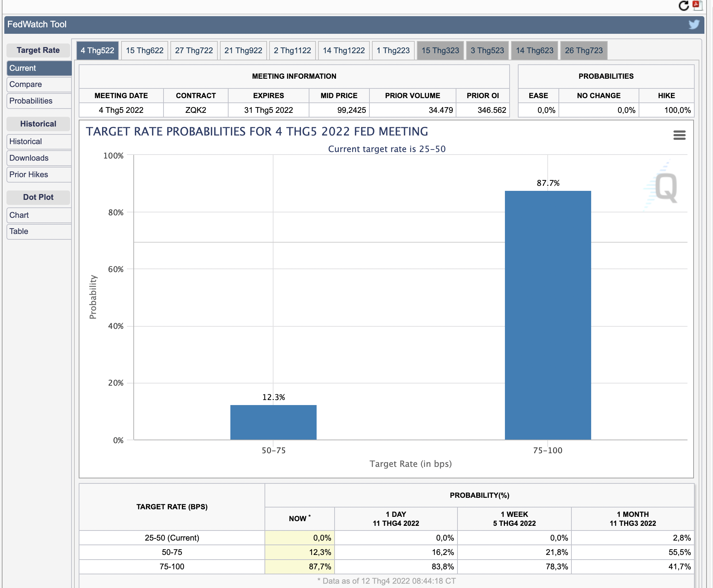The image size is (713, 588).
Task: Click the 83,8% one-day value
Action: point(443,566)
